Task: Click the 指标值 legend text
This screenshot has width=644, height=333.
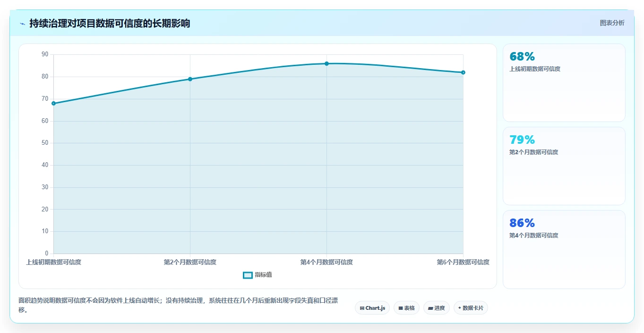Action: click(x=263, y=275)
